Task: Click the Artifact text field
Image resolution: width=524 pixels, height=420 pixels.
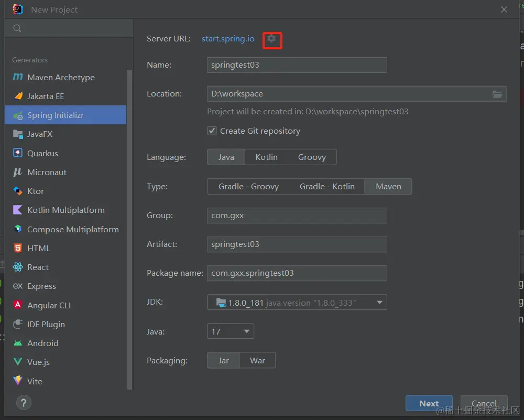Action: tap(297, 244)
